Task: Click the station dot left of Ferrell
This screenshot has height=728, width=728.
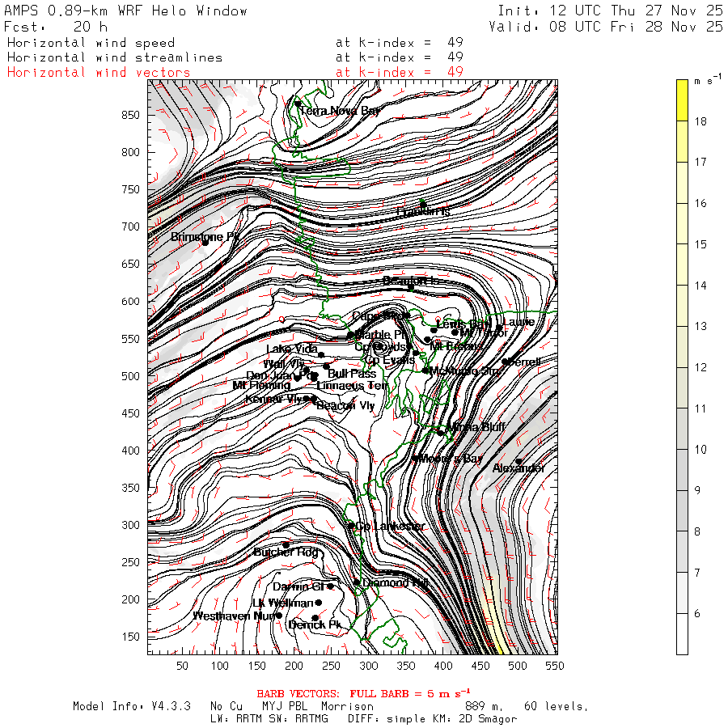Action: pyautogui.click(x=505, y=362)
